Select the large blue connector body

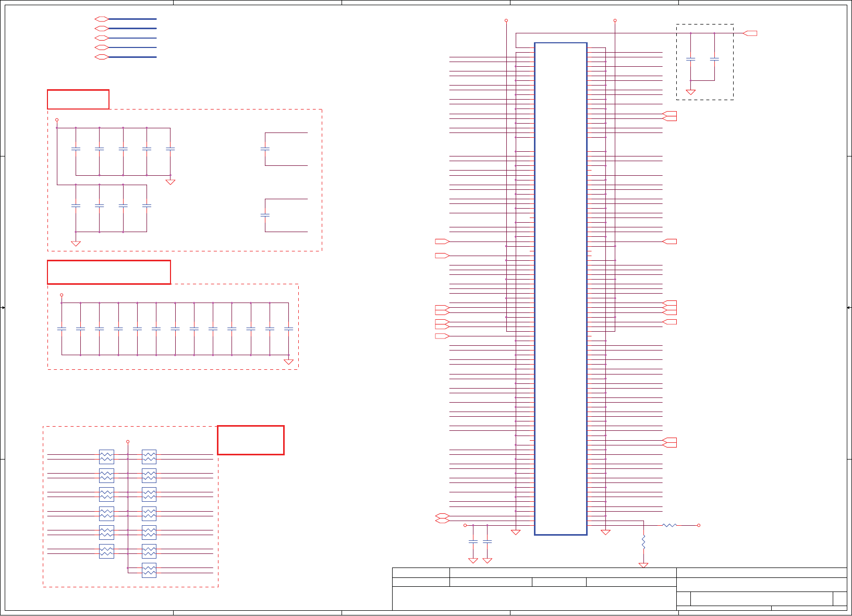coord(561,289)
